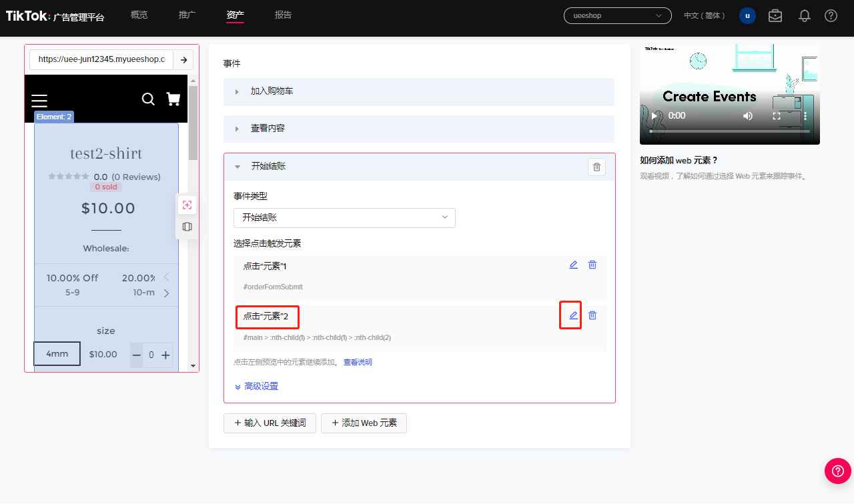This screenshot has width=854, height=504.
Task: Mute the Create Events video
Action: [748, 115]
